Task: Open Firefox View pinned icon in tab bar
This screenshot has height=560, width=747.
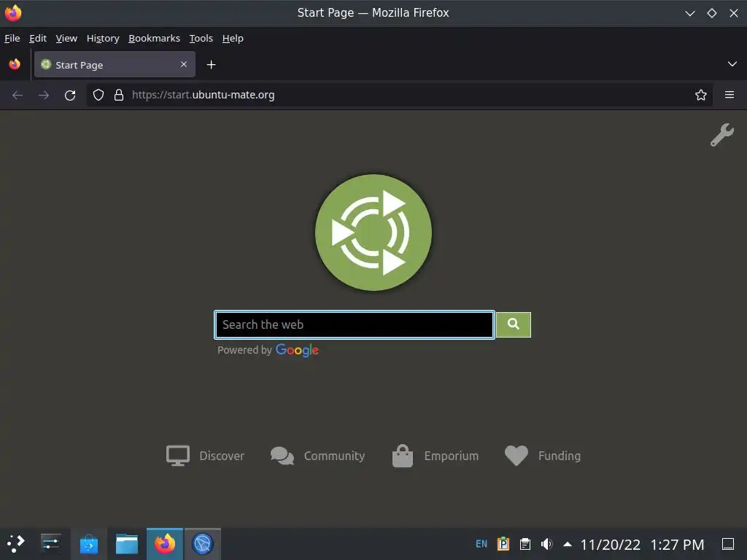Action: (15, 64)
